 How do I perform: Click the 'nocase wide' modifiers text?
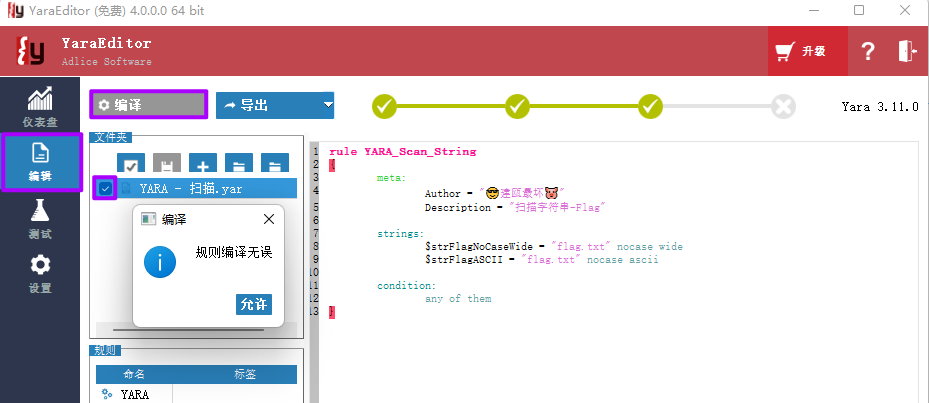coord(650,247)
